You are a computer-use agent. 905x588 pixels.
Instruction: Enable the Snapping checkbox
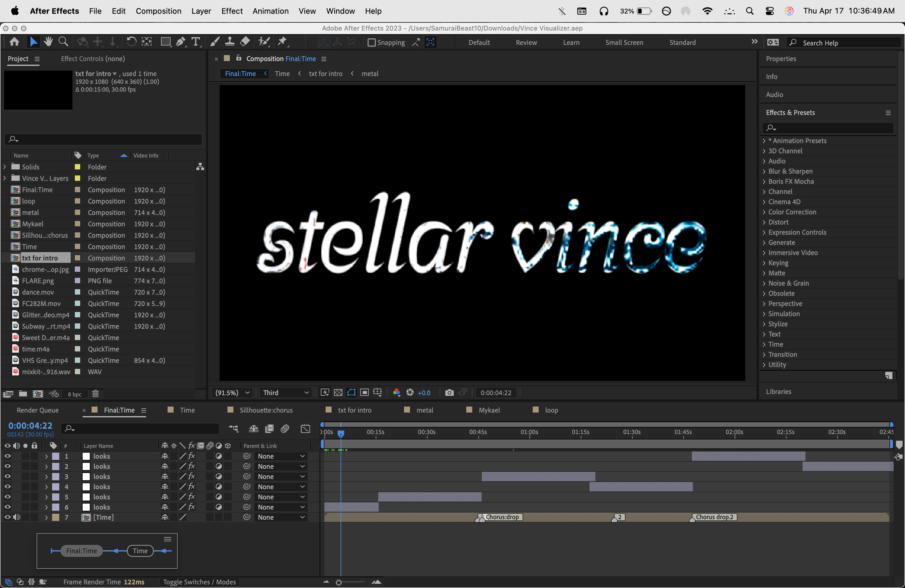(371, 42)
